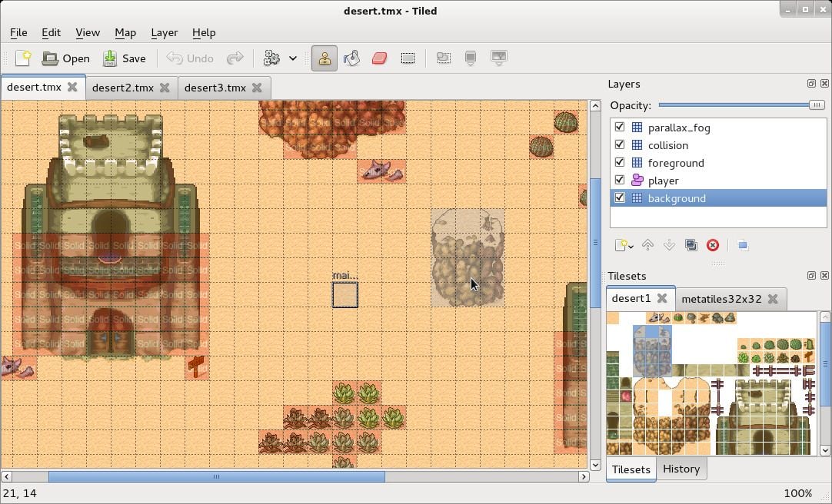832x504 pixels.
Task: Choose the Rectangular Select tool
Action: pyautogui.click(x=408, y=58)
